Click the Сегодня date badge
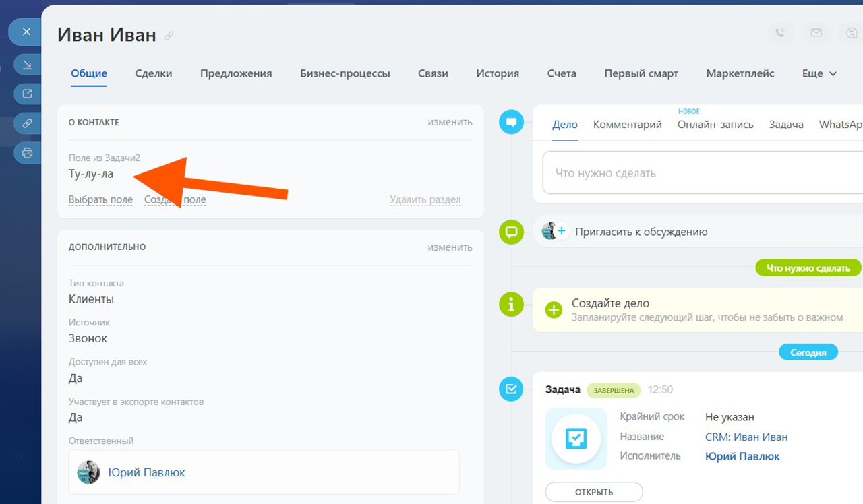The width and height of the screenshot is (863, 504). point(808,352)
